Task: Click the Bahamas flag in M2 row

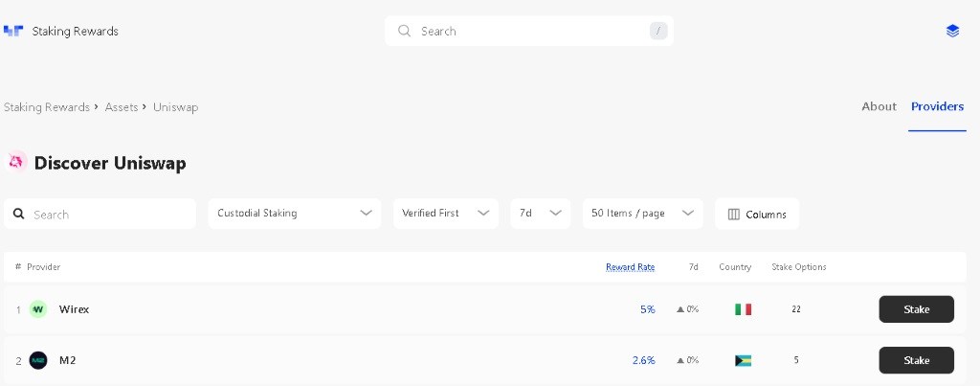Action: click(x=743, y=360)
